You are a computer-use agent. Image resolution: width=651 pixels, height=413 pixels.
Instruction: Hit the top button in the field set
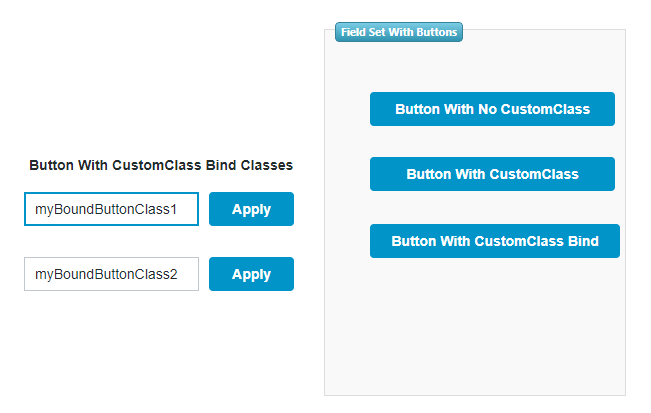coord(492,109)
